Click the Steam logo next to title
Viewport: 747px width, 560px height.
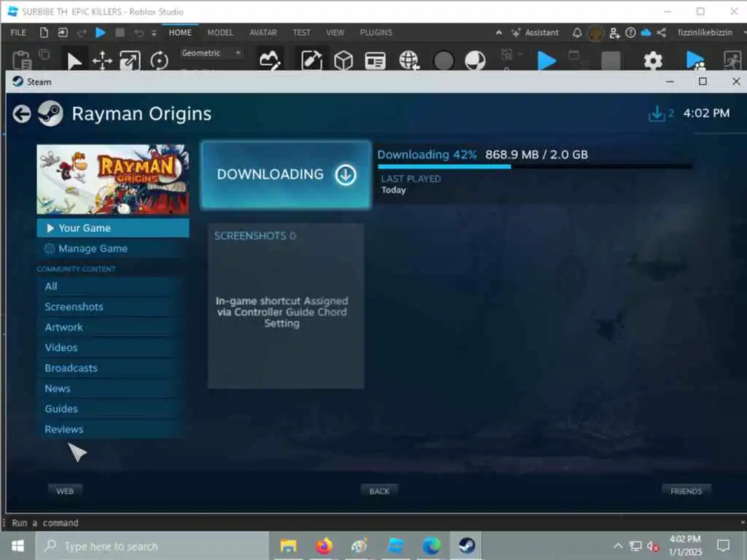coord(50,113)
